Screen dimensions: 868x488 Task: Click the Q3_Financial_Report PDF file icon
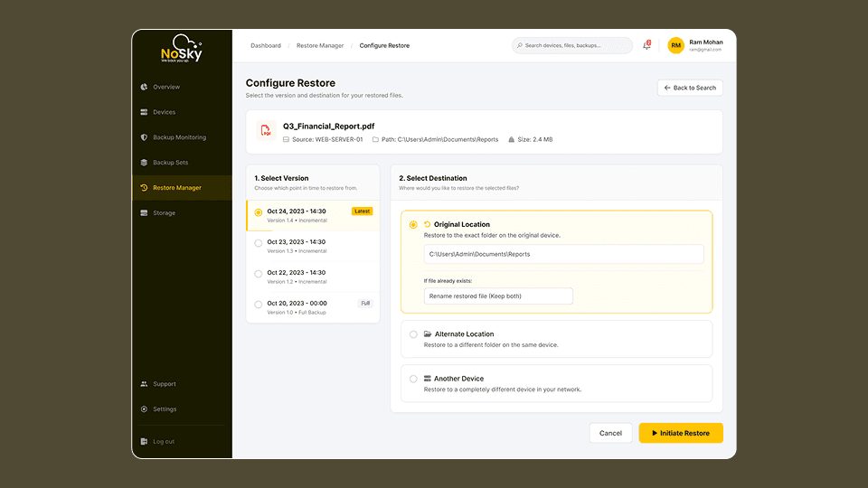point(266,131)
